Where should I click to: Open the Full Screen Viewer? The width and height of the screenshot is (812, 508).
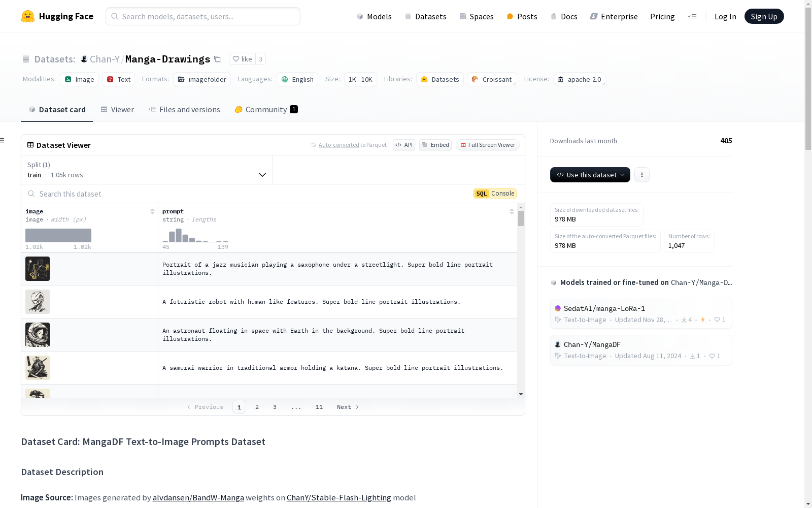487,145
